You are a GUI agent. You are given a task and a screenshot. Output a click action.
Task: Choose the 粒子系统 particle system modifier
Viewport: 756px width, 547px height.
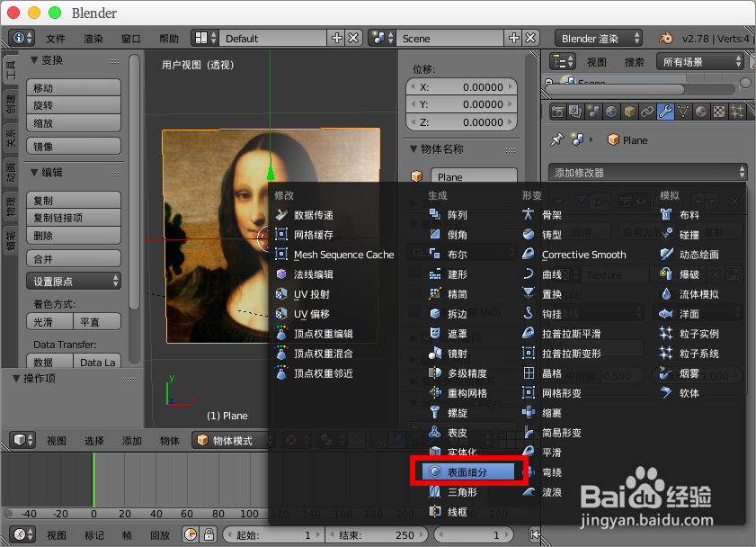[689, 354]
